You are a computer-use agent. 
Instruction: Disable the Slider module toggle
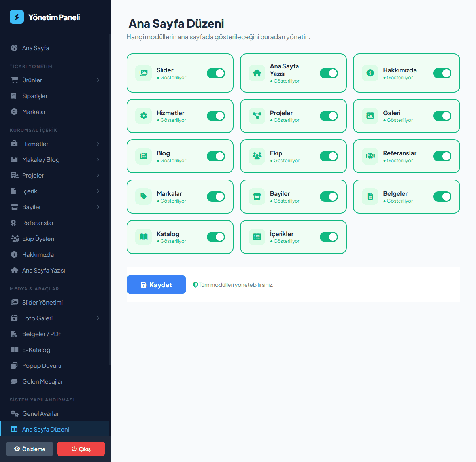[x=216, y=73]
